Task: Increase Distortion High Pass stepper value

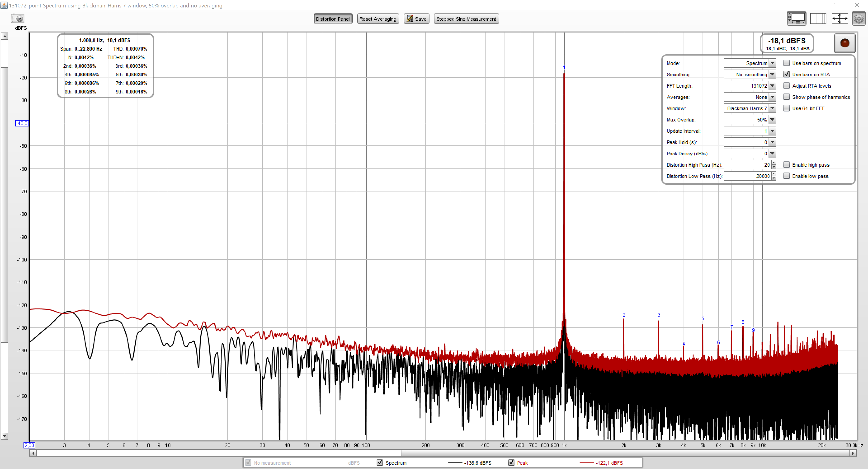Action: click(x=774, y=163)
